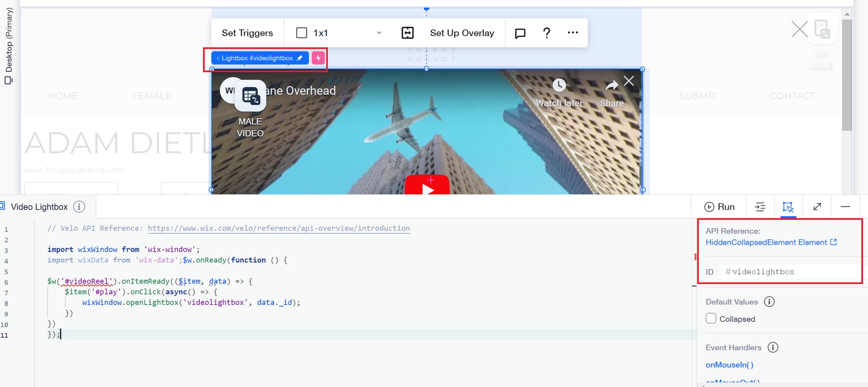Click the '#videoReel' text in code

(x=88, y=281)
